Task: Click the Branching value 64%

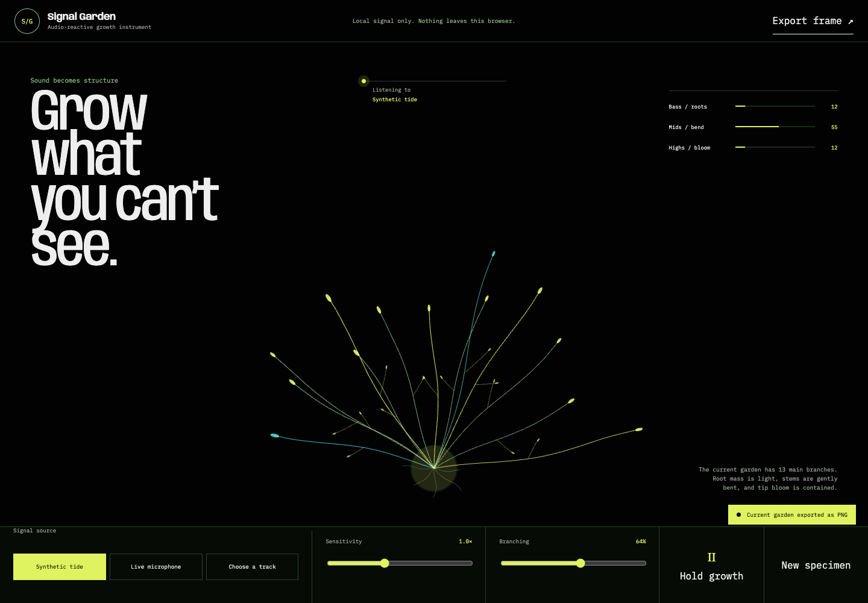Action: point(641,541)
